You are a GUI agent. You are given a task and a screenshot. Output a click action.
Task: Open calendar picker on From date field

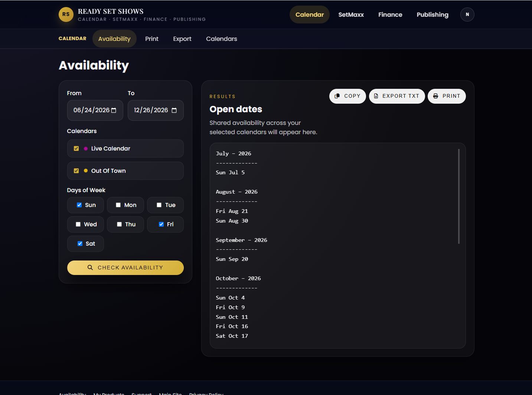[x=114, y=110]
